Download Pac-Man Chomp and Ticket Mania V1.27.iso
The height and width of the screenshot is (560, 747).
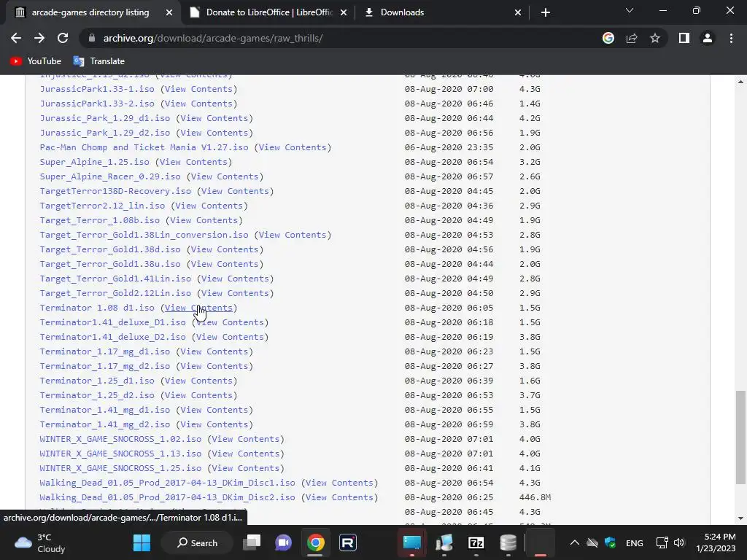click(144, 147)
